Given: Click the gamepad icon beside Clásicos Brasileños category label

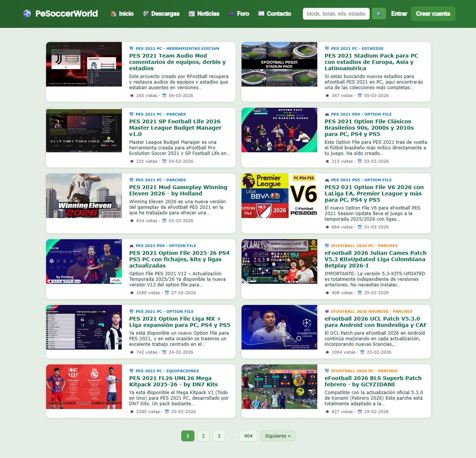Looking at the screenshot, I should (x=327, y=114).
